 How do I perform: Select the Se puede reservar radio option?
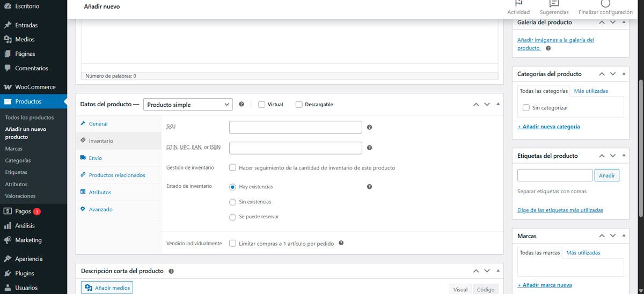(x=232, y=217)
